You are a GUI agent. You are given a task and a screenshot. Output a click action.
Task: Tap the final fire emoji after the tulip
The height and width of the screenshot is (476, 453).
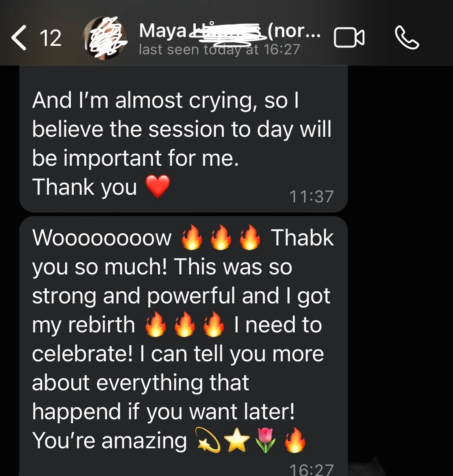(295, 441)
